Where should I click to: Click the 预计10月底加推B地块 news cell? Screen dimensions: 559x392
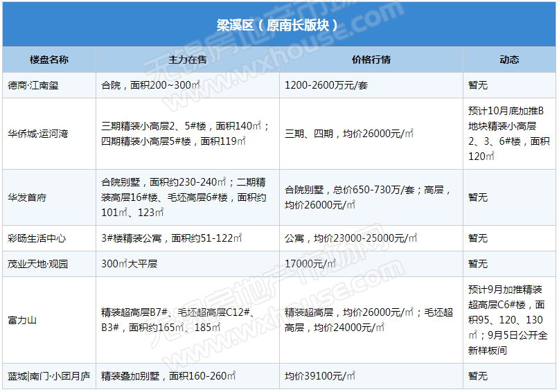click(509, 134)
